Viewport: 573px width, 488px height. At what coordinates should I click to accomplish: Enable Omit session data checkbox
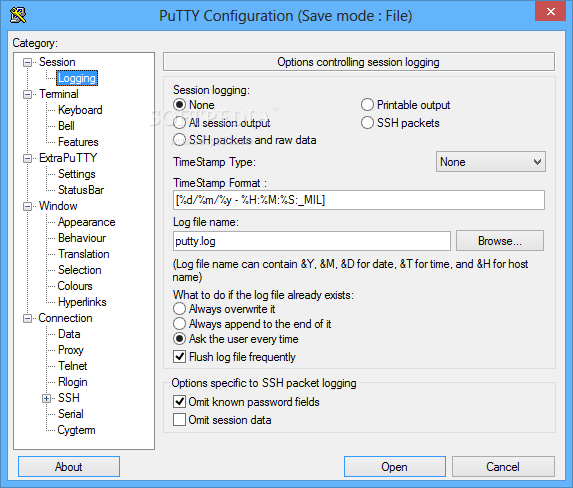pyautogui.click(x=179, y=420)
